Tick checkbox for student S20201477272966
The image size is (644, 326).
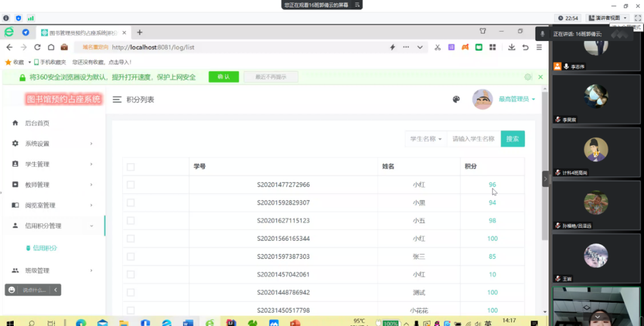click(x=131, y=185)
